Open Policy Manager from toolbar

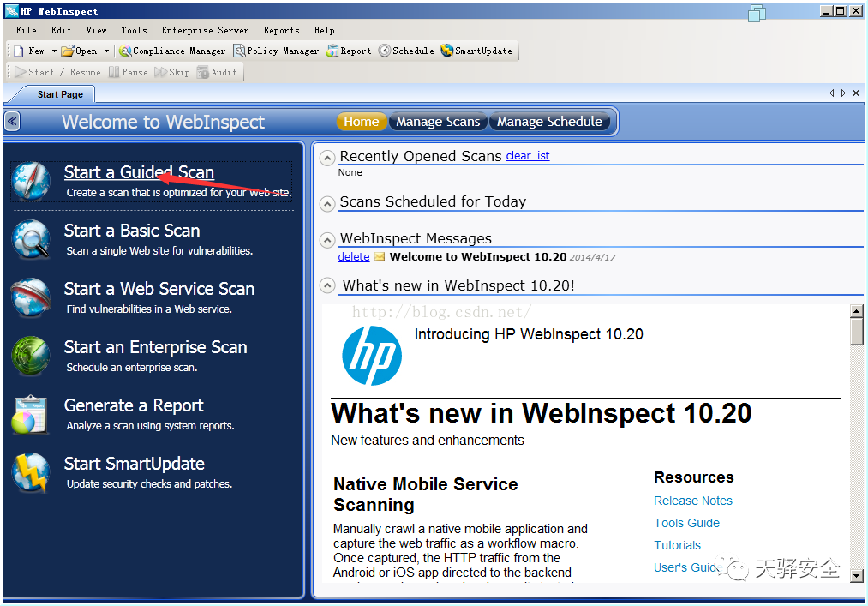tap(276, 51)
